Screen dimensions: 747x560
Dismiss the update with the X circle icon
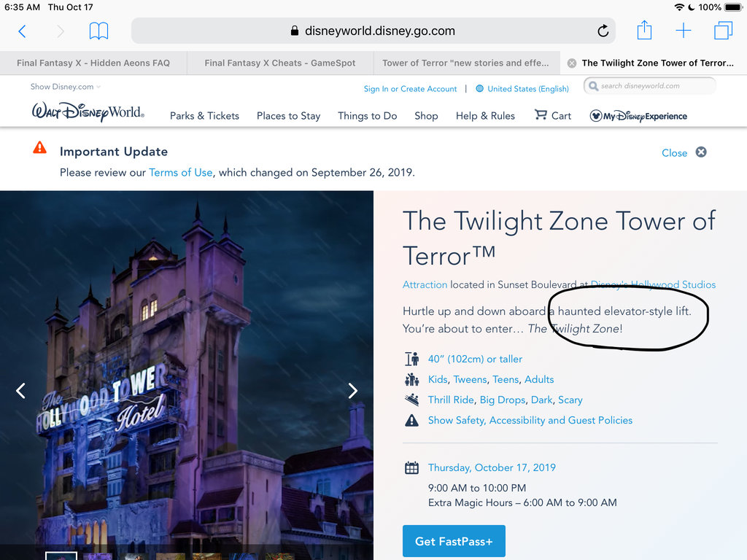pyautogui.click(x=701, y=152)
